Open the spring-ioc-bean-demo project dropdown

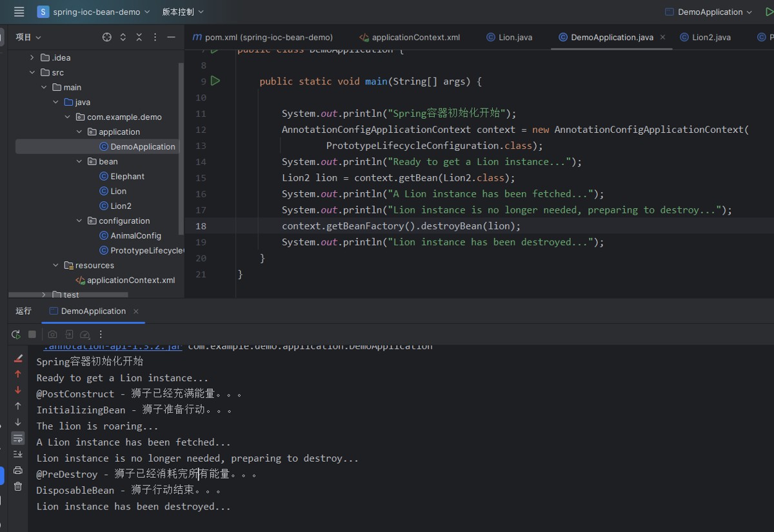pos(94,12)
